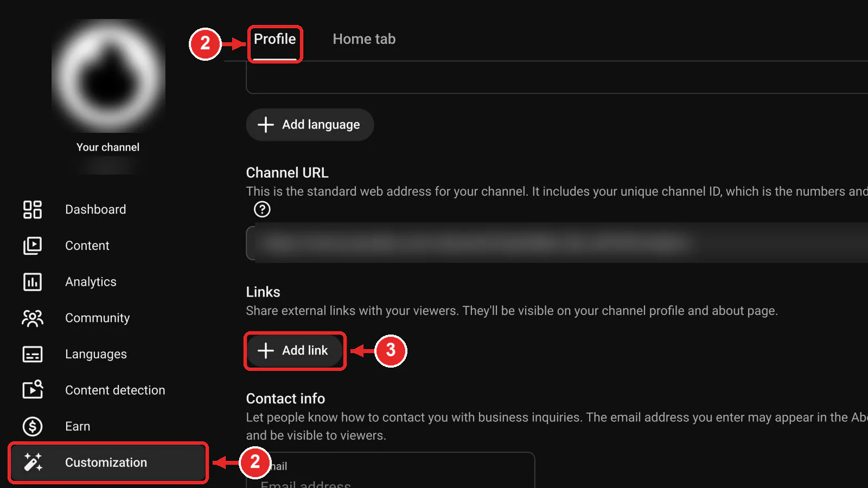Go to the Earn menu item
Viewport: 868px width, 488px height.
(108, 426)
